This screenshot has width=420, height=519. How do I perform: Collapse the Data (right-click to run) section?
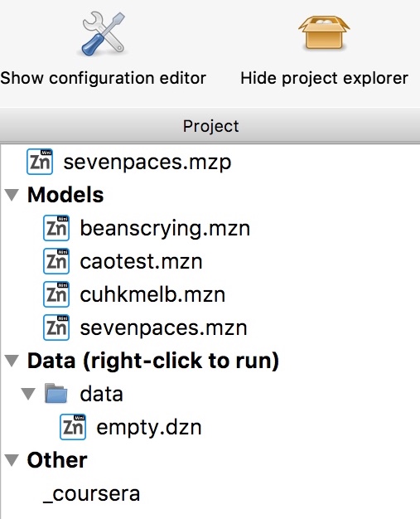pyautogui.click(x=12, y=361)
